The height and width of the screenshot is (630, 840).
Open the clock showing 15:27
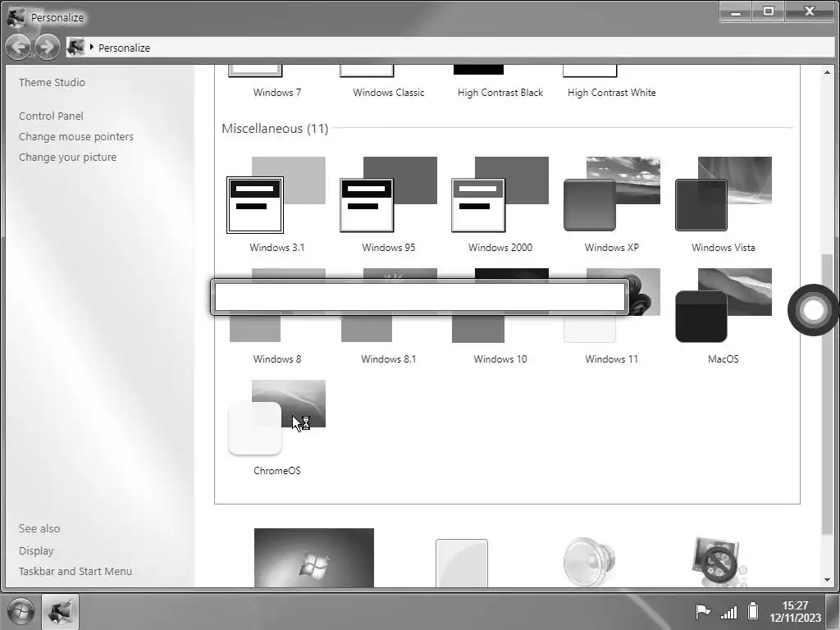[795, 611]
